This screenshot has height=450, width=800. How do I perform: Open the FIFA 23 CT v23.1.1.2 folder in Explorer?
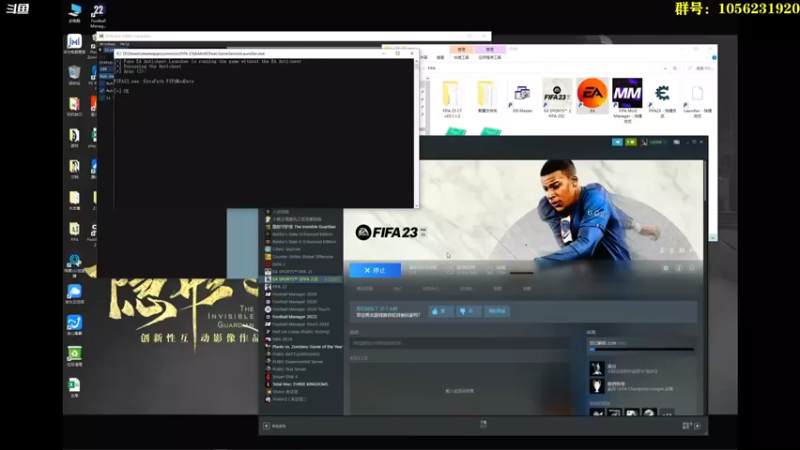[452, 98]
